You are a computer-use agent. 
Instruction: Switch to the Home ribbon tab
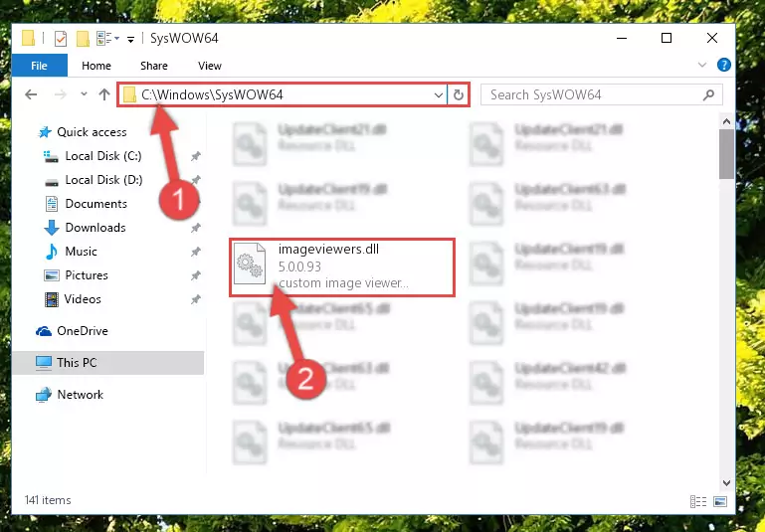[x=96, y=66]
